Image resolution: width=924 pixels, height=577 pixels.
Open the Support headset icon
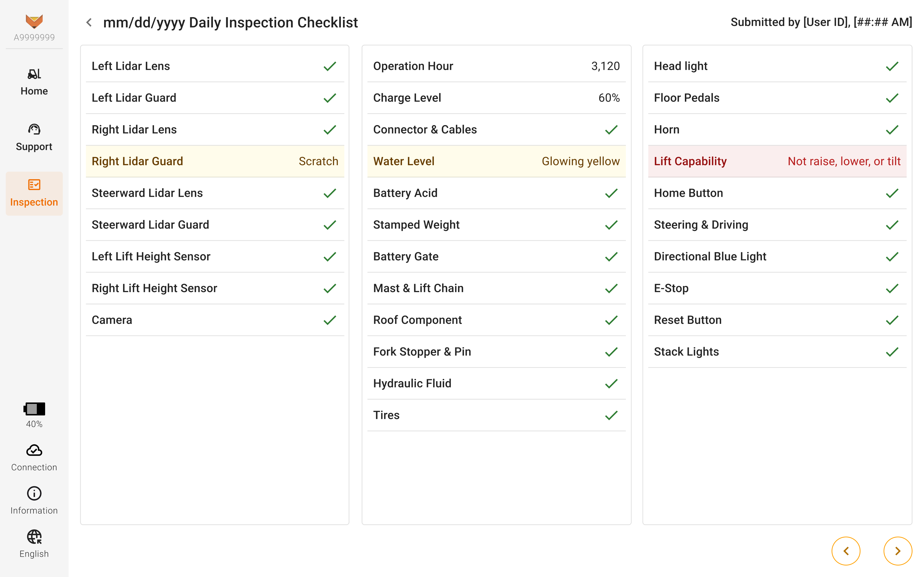tap(34, 129)
